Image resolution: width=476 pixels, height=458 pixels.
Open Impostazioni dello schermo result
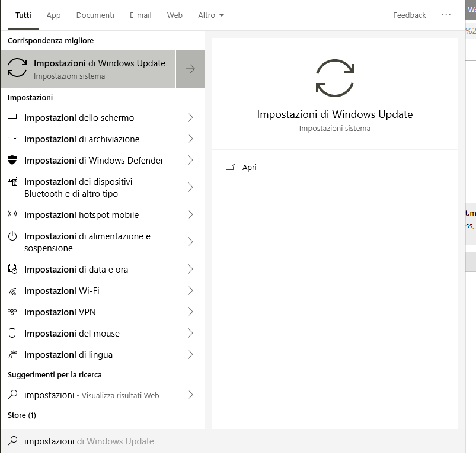pos(103,117)
